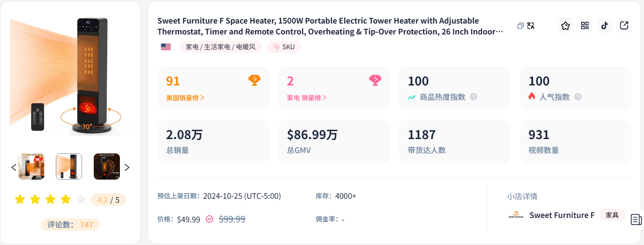Image resolution: width=644 pixels, height=245 pixels.
Task: Select first heater thumbnail image
Action: pyautogui.click(x=31, y=167)
